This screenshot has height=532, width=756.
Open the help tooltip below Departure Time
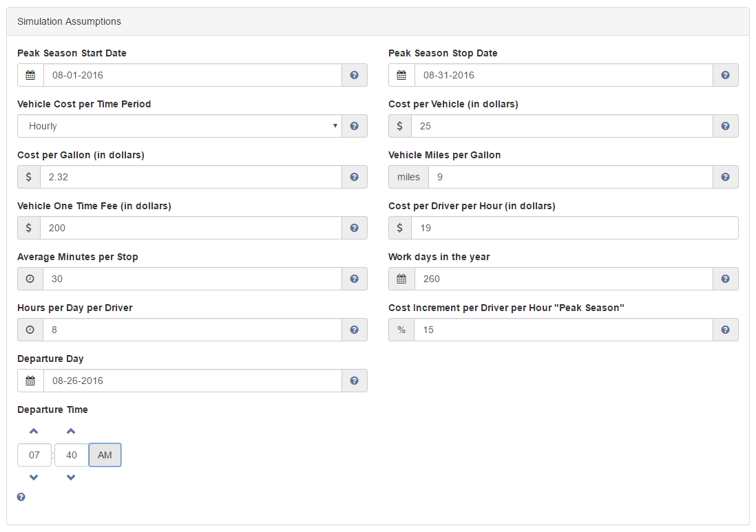tap(21, 496)
